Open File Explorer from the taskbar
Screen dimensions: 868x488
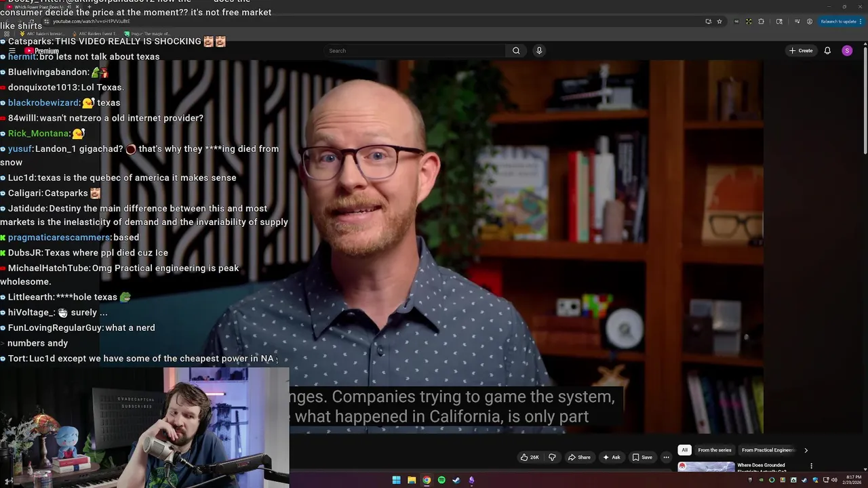pos(412,480)
